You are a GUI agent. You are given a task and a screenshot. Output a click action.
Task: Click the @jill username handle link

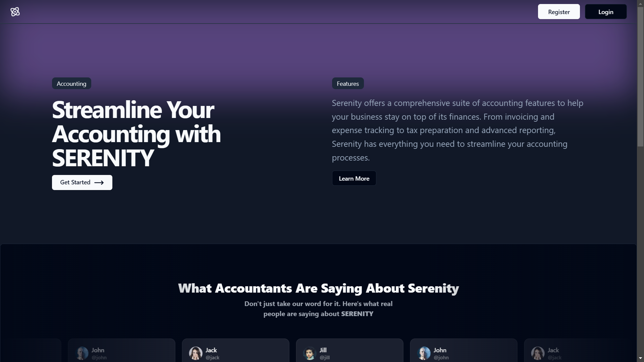pyautogui.click(x=324, y=357)
